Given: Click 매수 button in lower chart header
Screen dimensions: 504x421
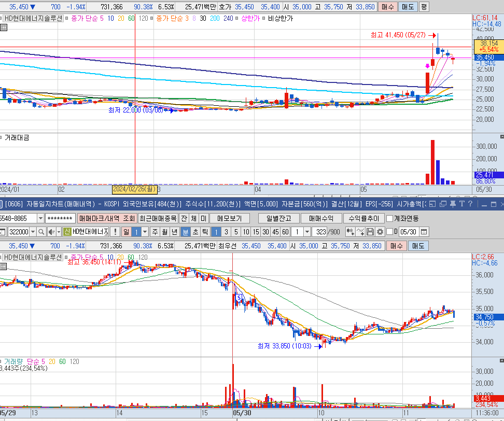Looking at the screenshot, I should click(x=396, y=246).
